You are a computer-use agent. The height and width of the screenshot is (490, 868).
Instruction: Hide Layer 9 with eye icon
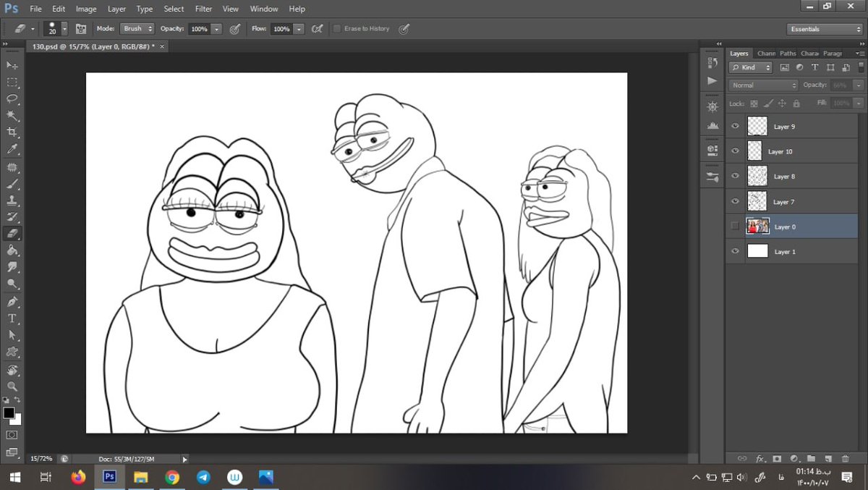[736, 126]
